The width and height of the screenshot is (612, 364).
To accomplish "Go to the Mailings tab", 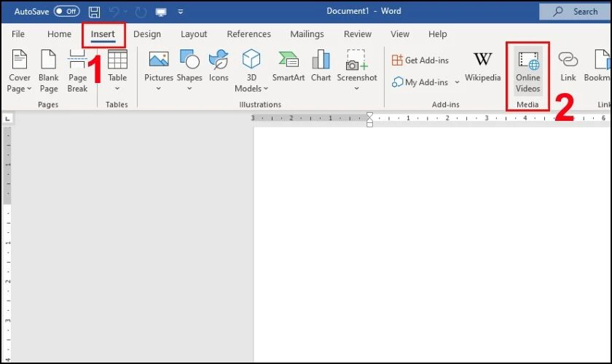I will coord(307,34).
